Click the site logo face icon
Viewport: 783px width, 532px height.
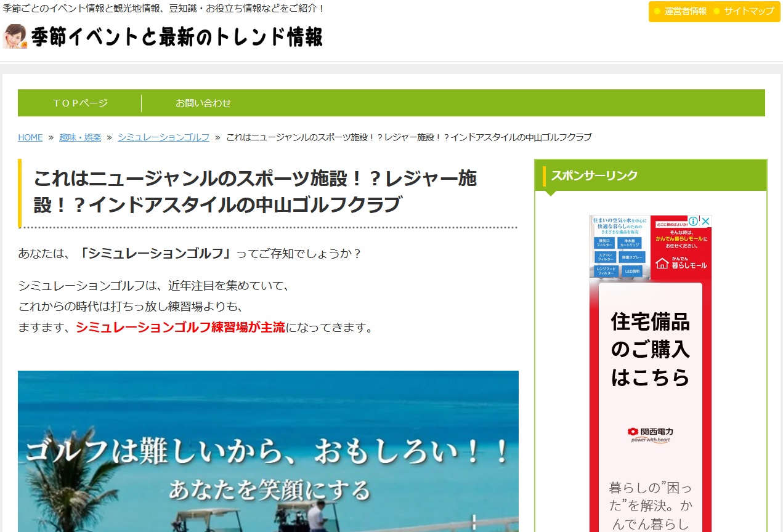pyautogui.click(x=15, y=37)
